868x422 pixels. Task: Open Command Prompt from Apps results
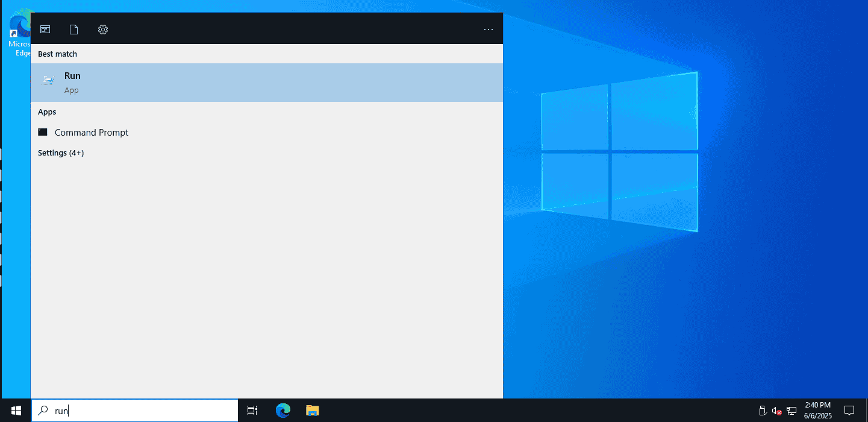[x=267, y=133]
